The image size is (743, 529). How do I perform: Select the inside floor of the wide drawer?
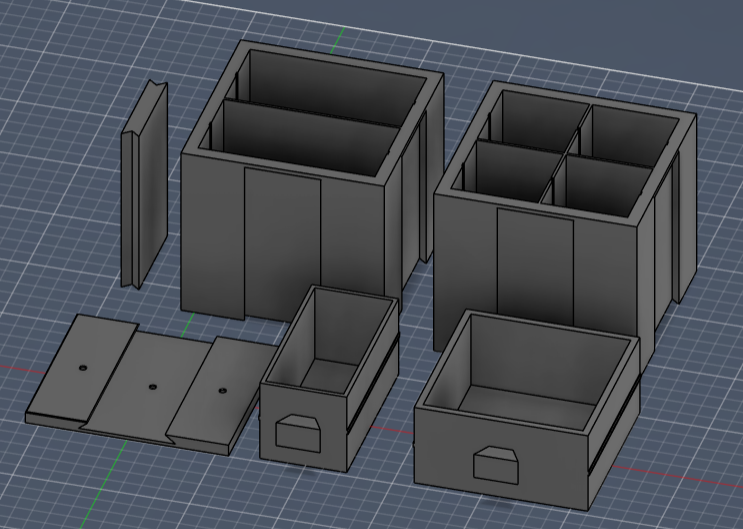tap(526, 409)
